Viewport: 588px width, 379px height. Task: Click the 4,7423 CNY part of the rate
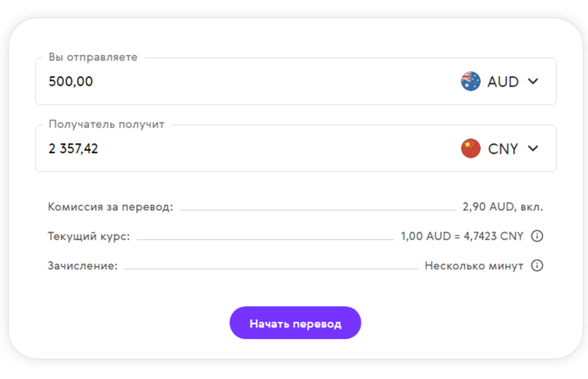click(493, 237)
